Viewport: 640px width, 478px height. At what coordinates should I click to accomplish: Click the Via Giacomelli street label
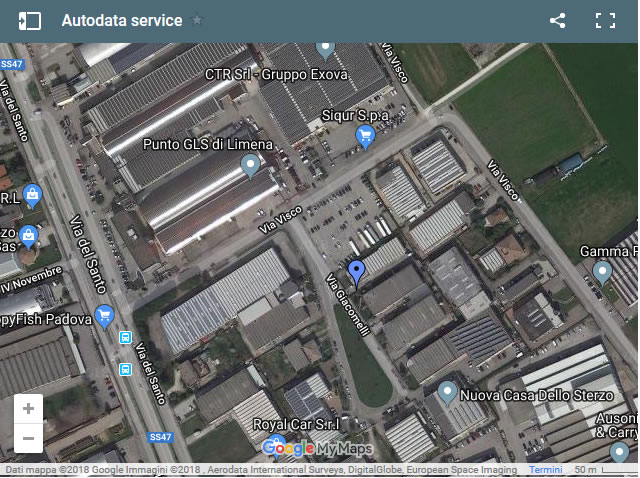tap(348, 304)
